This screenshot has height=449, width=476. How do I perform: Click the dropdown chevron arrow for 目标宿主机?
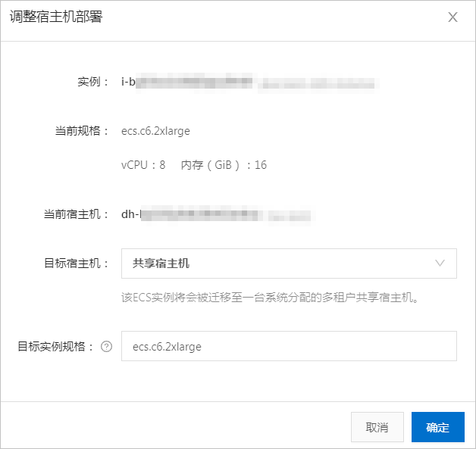point(440,263)
